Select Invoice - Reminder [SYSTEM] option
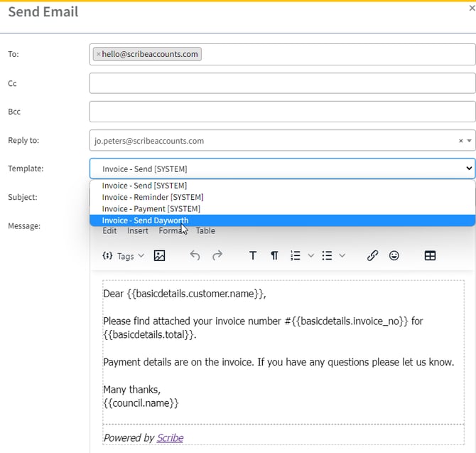 tap(152, 197)
